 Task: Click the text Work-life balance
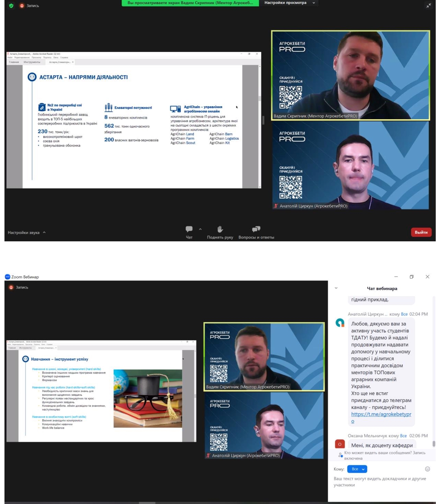coord(53,428)
